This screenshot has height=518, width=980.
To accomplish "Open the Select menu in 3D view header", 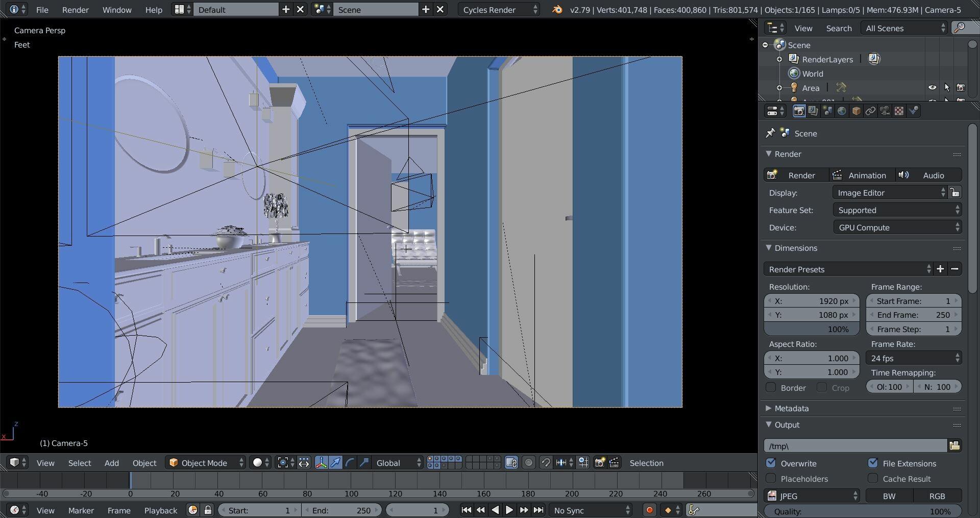I will [80, 463].
